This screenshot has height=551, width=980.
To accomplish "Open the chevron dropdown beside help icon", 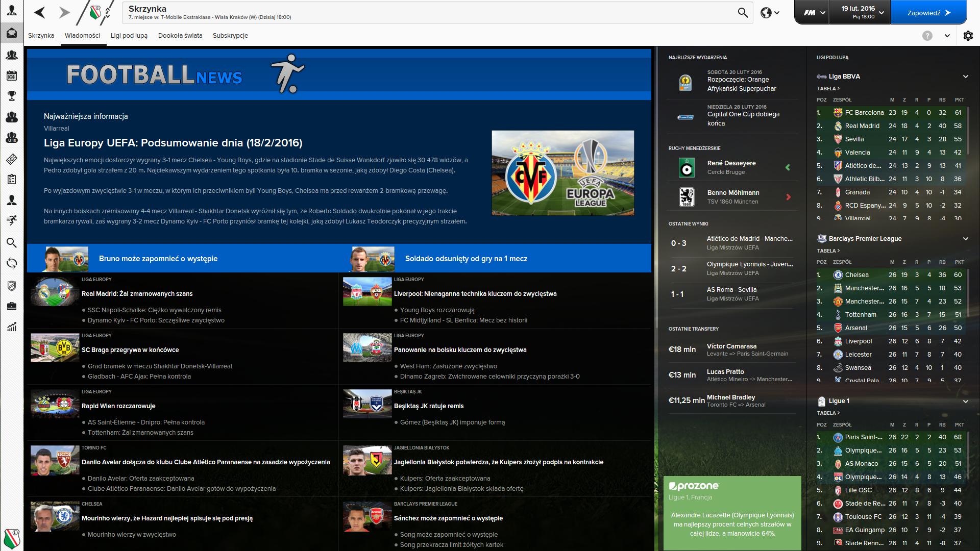I will pyautogui.click(x=947, y=36).
